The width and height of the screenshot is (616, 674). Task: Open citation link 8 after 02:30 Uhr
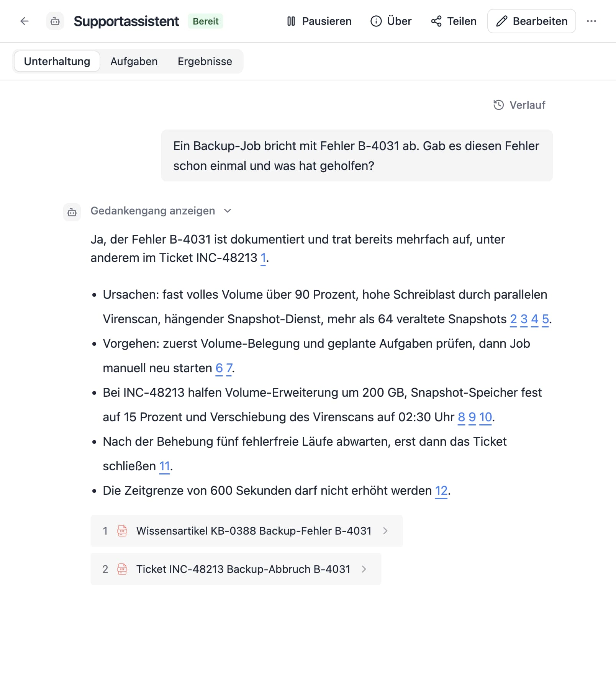[x=462, y=417]
